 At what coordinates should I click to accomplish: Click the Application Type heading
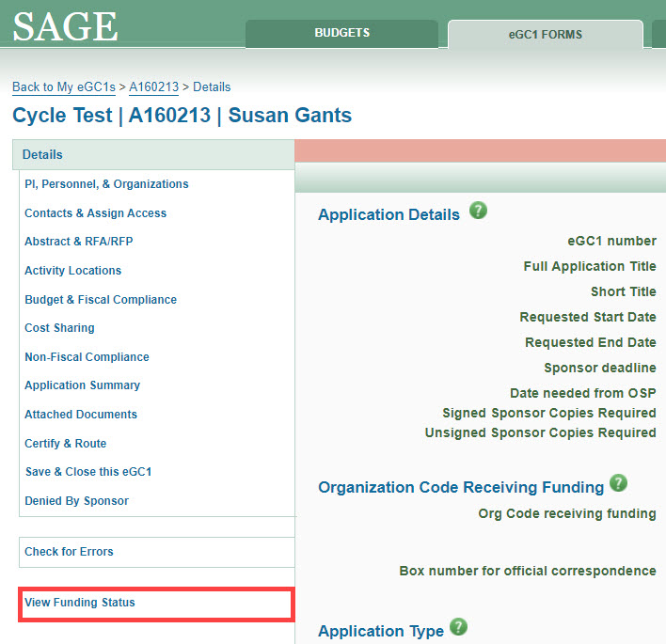click(x=381, y=631)
